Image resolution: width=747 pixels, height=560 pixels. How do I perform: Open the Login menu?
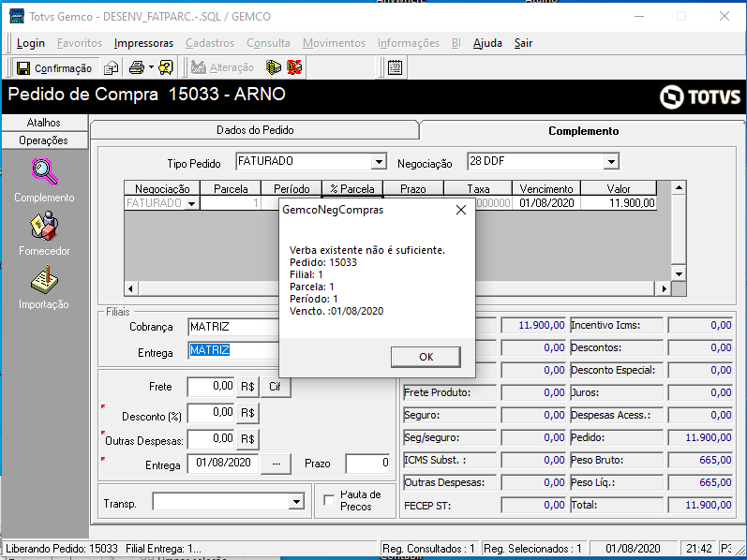click(31, 43)
